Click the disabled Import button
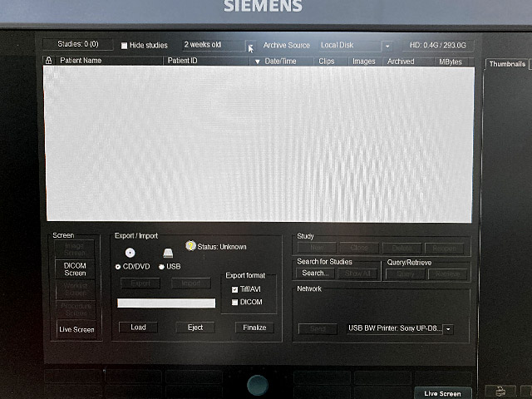This screenshot has height=399, width=532. click(x=190, y=283)
